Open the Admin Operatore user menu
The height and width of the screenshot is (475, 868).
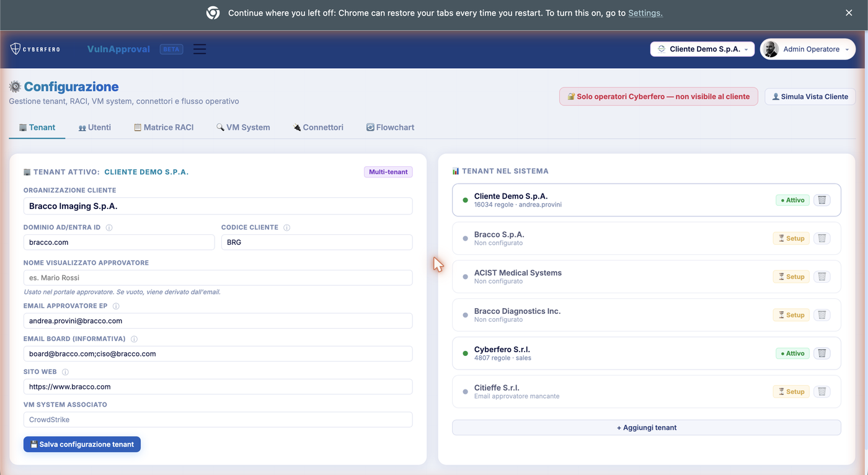(808, 49)
